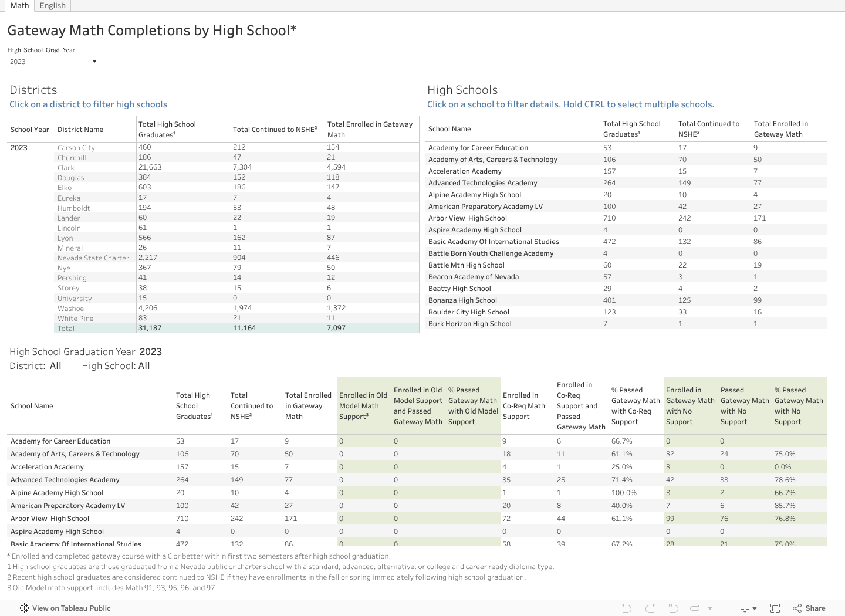Select Washoe district to filter schools
The width and height of the screenshot is (845, 616).
pyautogui.click(x=70, y=309)
